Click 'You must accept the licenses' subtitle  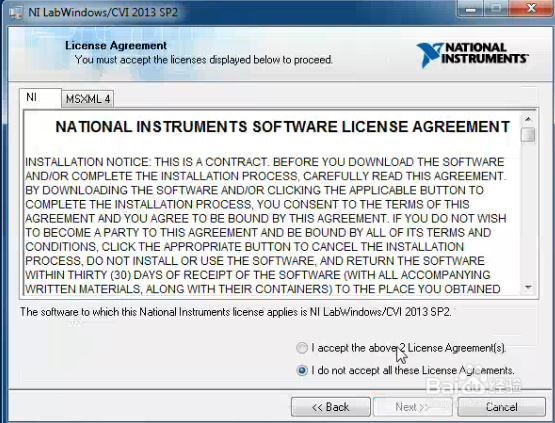point(204,60)
